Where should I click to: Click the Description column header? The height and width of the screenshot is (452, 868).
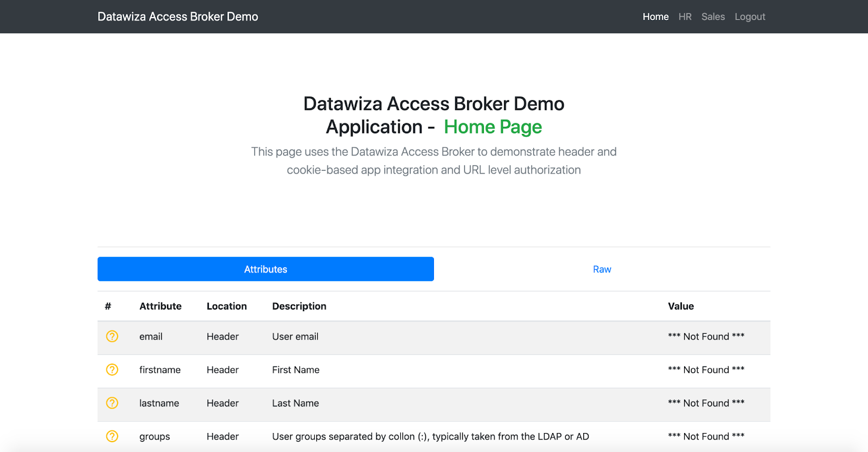click(x=299, y=306)
